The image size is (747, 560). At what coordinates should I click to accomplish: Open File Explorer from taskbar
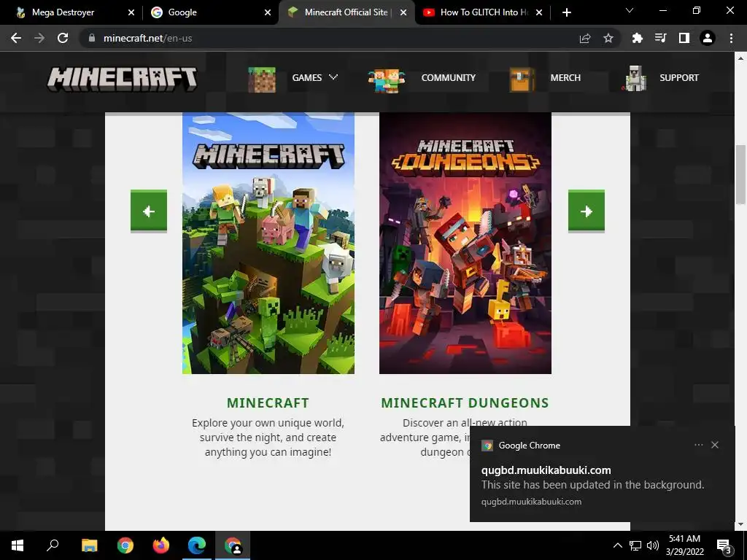pyautogui.click(x=89, y=545)
